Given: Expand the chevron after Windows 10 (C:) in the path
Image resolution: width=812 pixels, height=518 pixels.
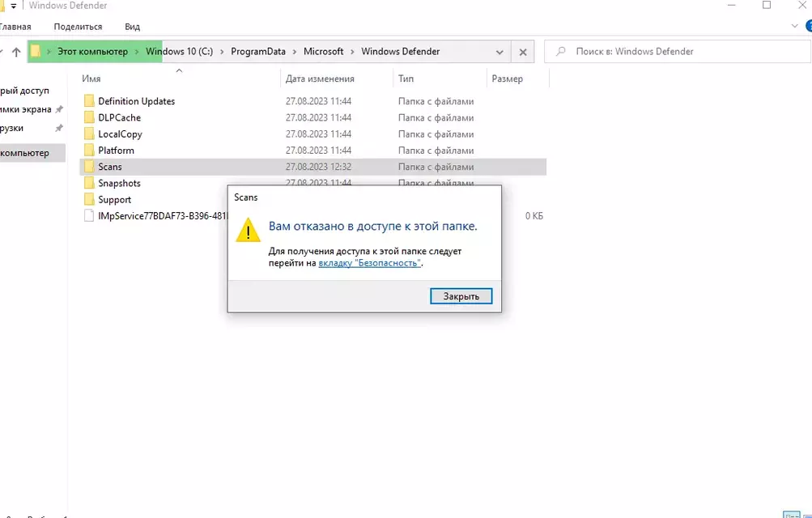Looking at the screenshot, I should [222, 51].
